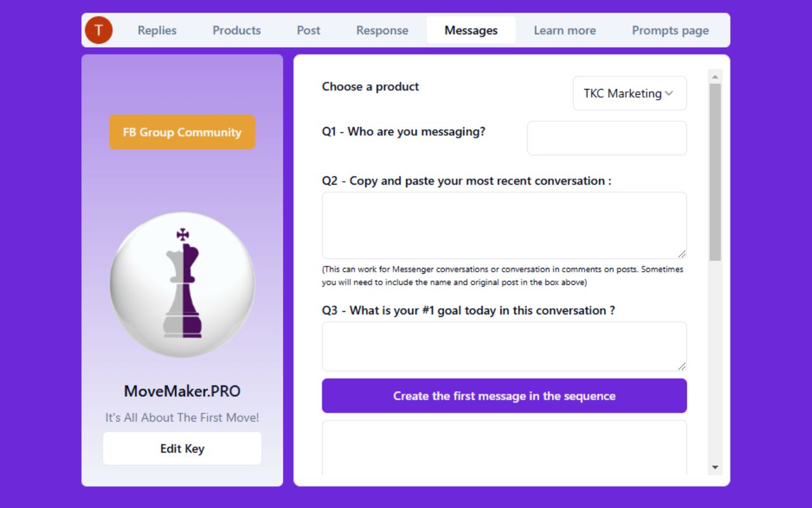Click the dropdown chevron next to TKC Marketing
812x508 pixels.
click(669, 93)
